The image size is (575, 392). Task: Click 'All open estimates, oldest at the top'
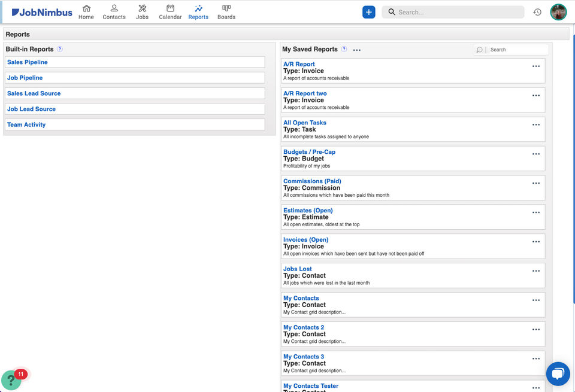pyautogui.click(x=321, y=224)
